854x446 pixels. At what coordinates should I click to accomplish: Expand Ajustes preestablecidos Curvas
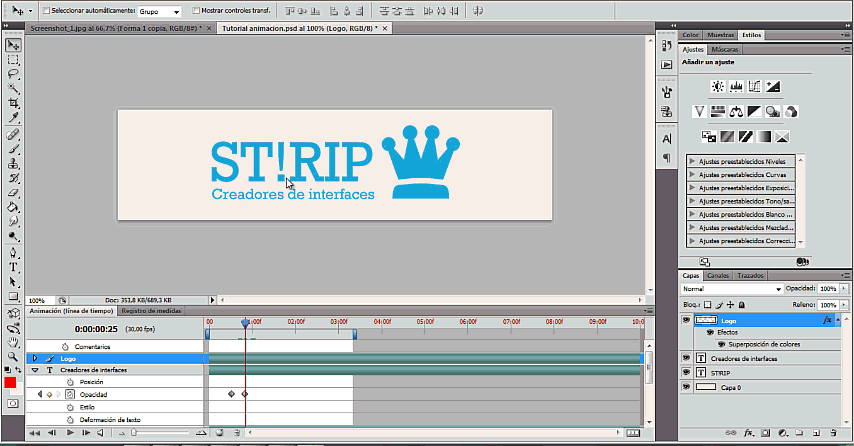click(692, 175)
